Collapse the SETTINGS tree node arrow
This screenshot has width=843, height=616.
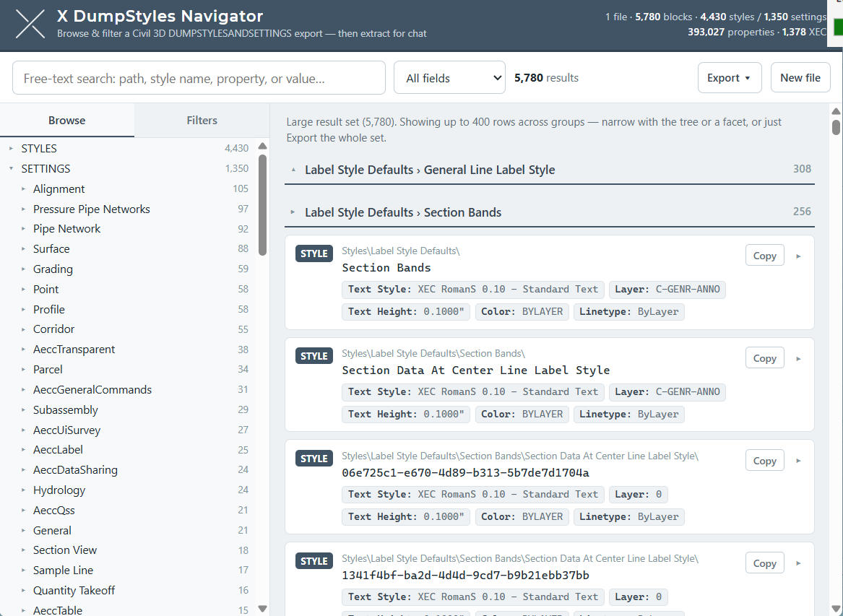pyautogui.click(x=11, y=169)
